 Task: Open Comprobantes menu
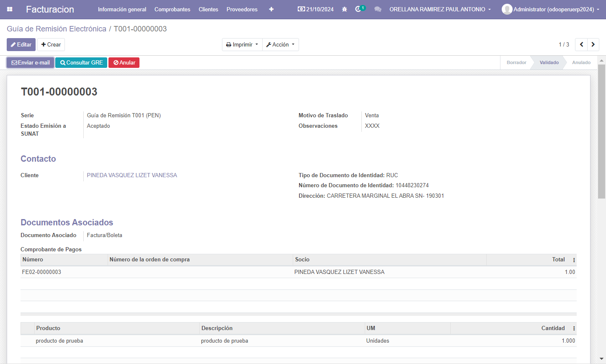pyautogui.click(x=172, y=9)
